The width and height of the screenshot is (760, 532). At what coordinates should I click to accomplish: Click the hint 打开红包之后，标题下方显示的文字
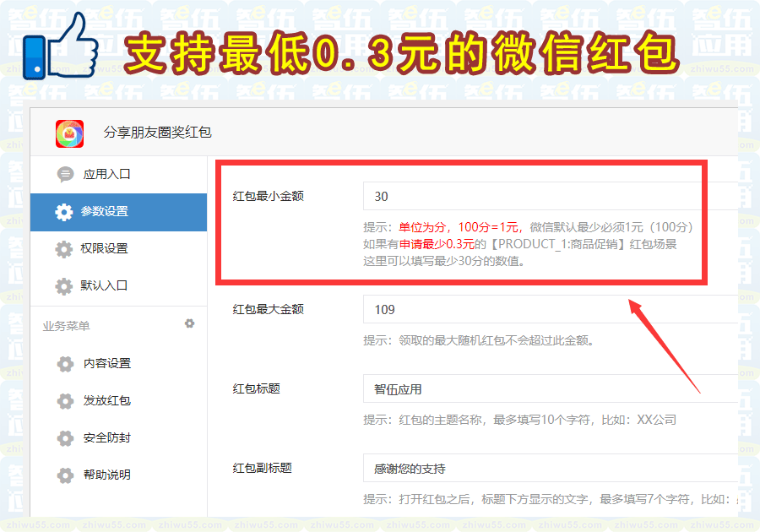pyautogui.click(x=495, y=500)
